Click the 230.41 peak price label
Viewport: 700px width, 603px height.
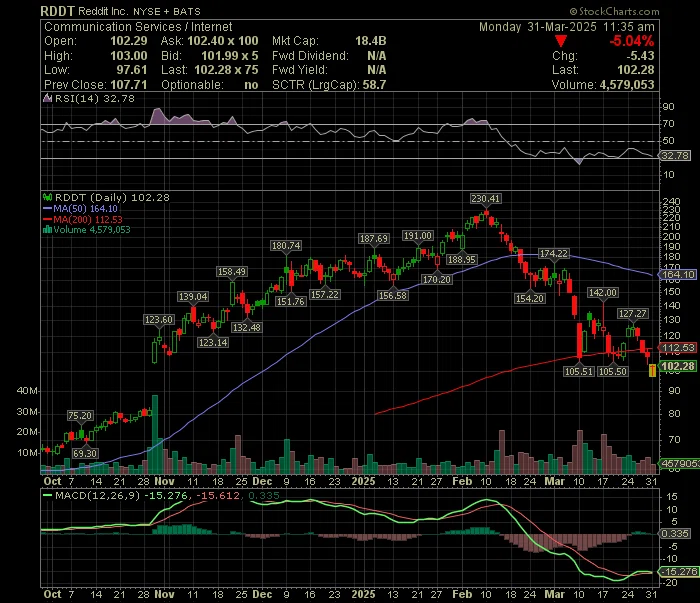tap(485, 199)
